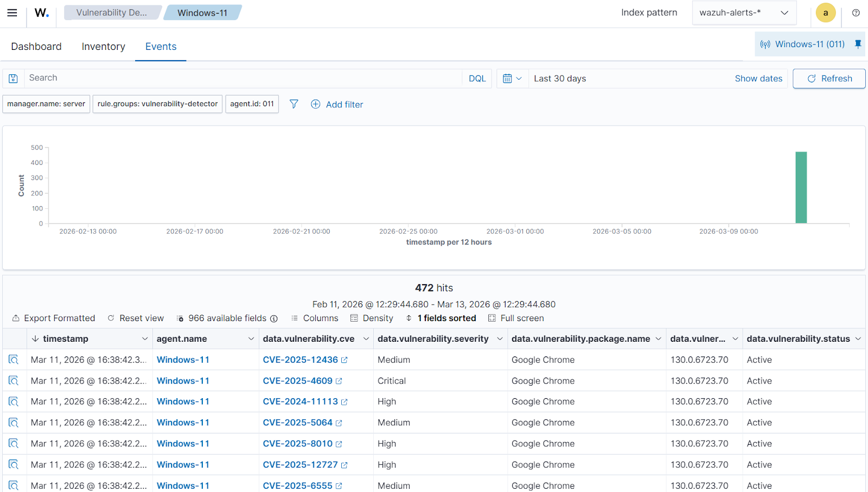Open the hamburger navigation menu
This screenshot has height=492, width=868.
click(12, 12)
